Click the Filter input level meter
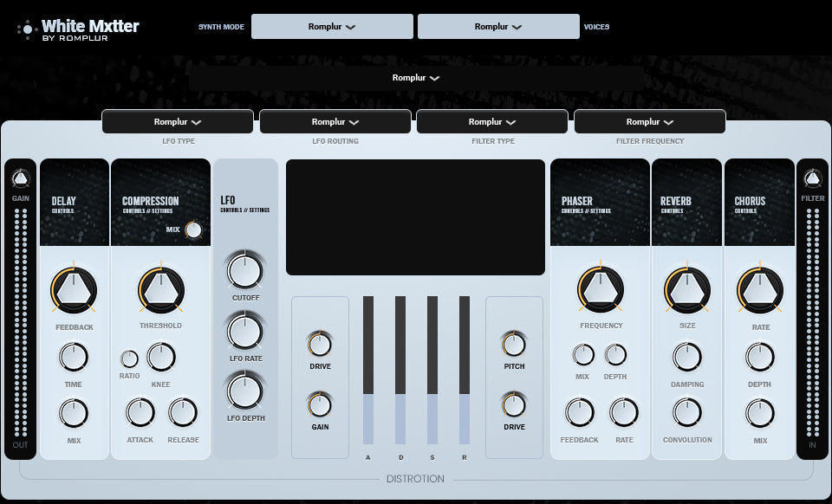 [x=812, y=322]
